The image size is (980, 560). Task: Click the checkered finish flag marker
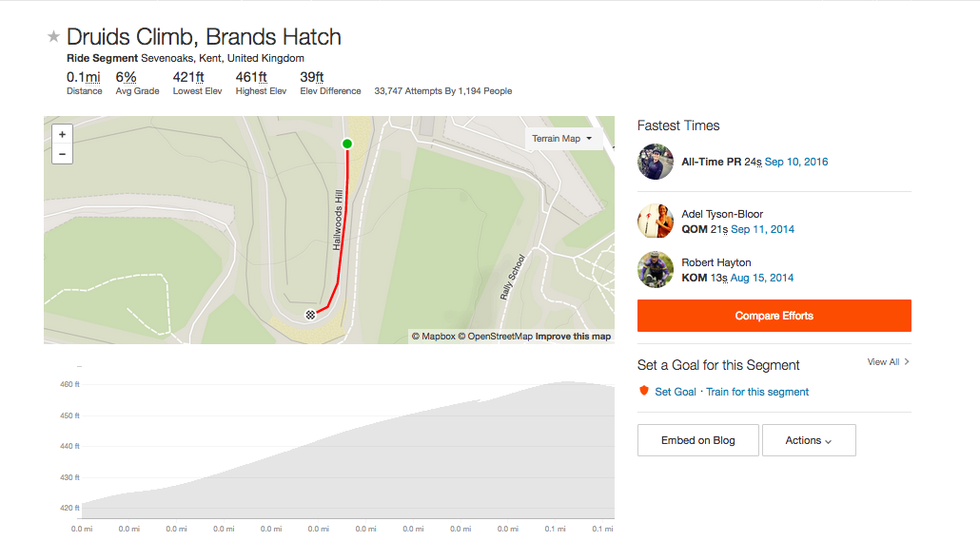[x=310, y=314]
